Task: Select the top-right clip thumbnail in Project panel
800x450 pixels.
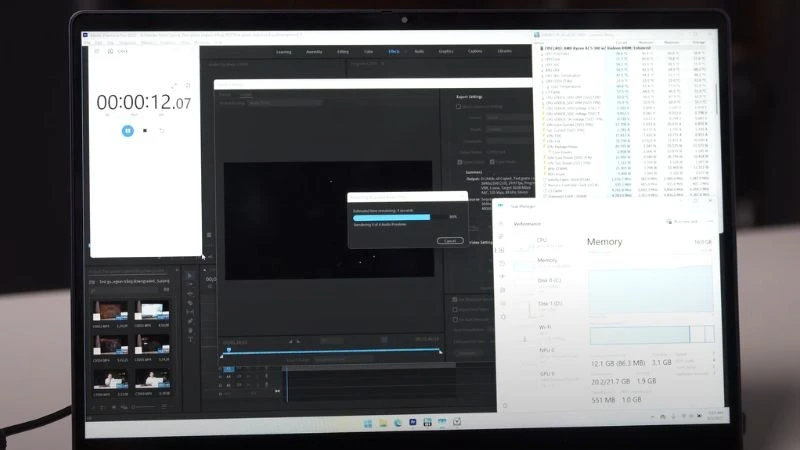Action: click(152, 311)
